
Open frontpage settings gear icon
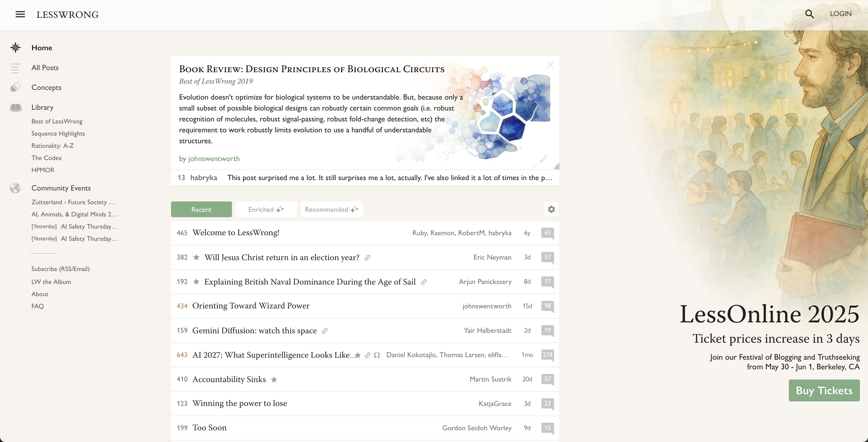551,209
